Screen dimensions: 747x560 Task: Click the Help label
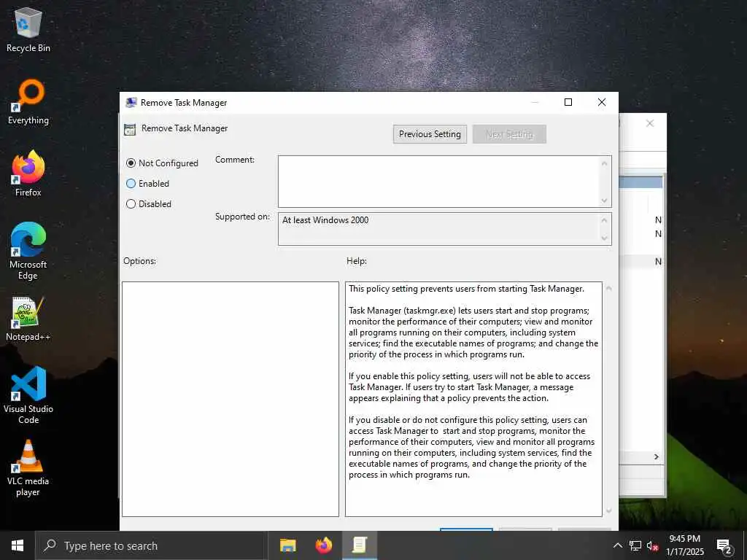click(x=356, y=261)
